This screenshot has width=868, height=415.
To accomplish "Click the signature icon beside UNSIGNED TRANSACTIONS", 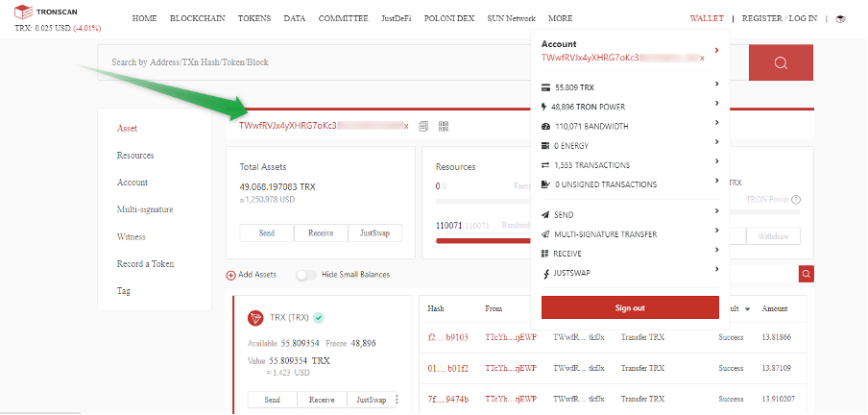I will click(545, 184).
